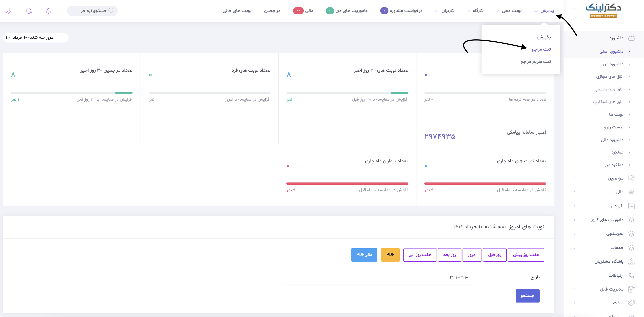The width and height of the screenshot is (644, 317).
Task: Open اتاق های واتسپ sidebar item
Action: [x=609, y=89]
